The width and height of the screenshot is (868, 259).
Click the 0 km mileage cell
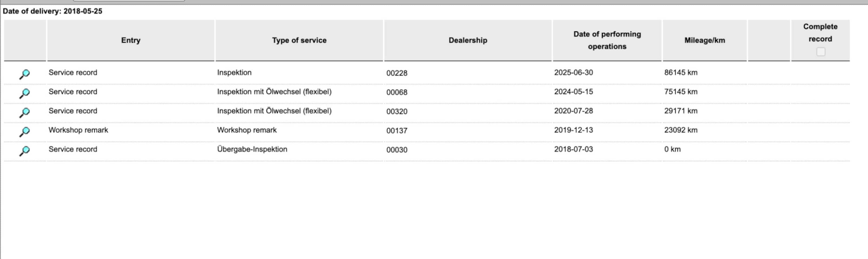(x=672, y=149)
